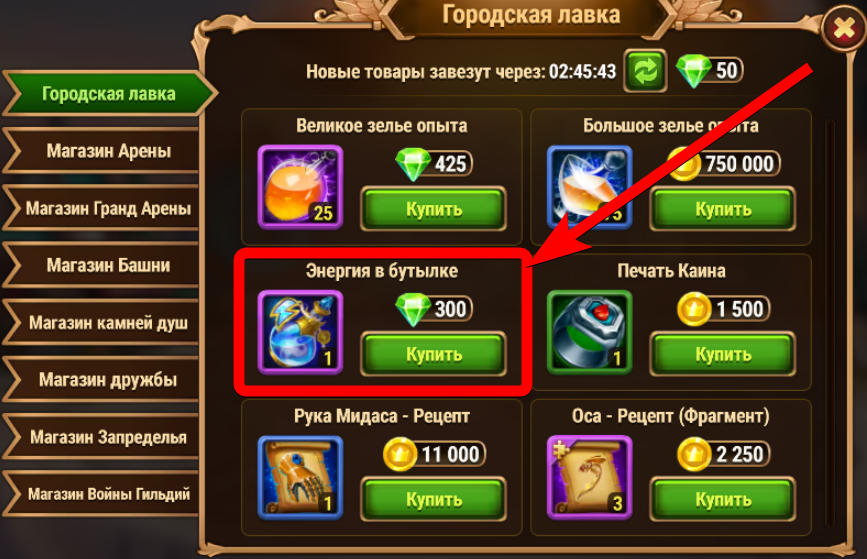This screenshot has width=867, height=559.
Task: Close the Городская лавка window
Action: pyautogui.click(x=844, y=28)
